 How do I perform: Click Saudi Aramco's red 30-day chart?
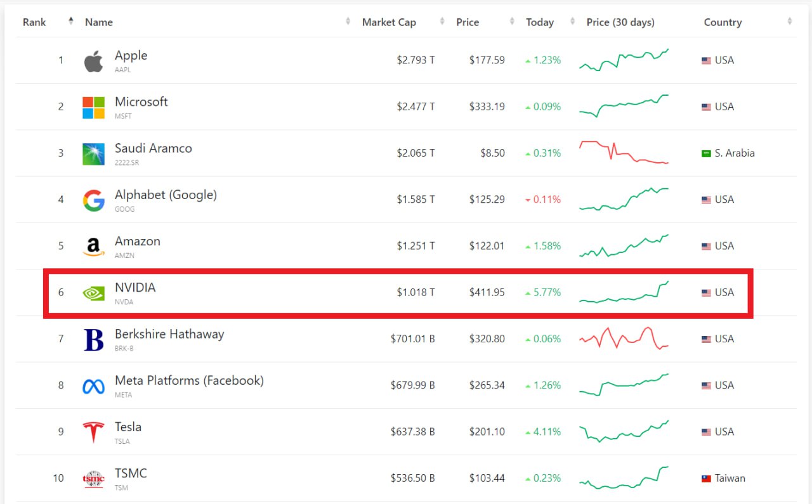point(624,152)
